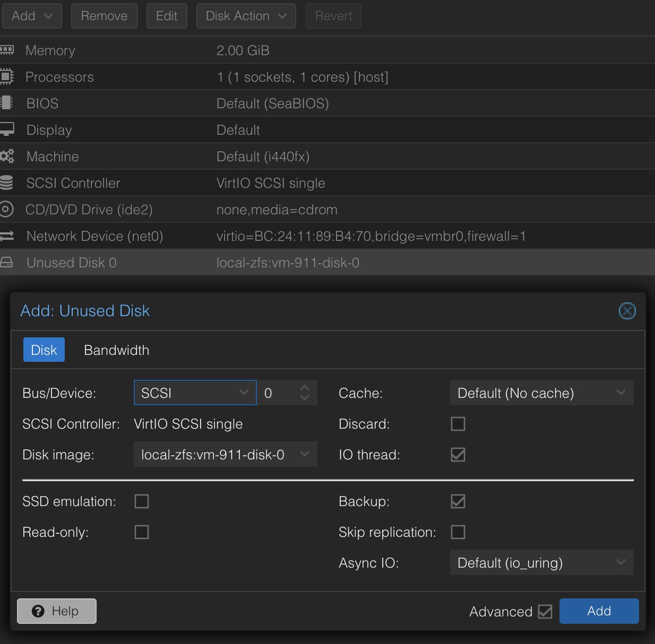Close the Add: Unused Disk dialog
655x644 pixels.
627,311
